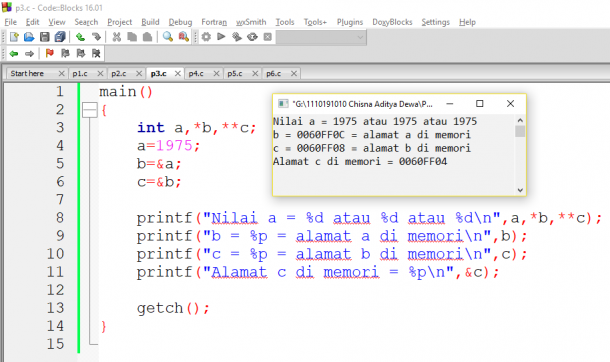The height and width of the screenshot is (362, 610).
Task: Open the View menu
Action: [57, 22]
